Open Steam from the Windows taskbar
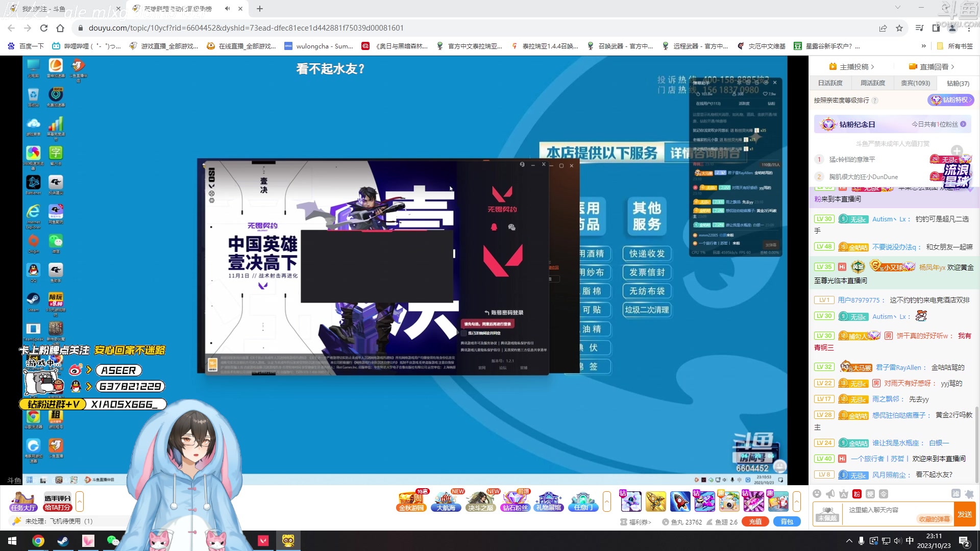The width and height of the screenshot is (980, 551). point(63,541)
